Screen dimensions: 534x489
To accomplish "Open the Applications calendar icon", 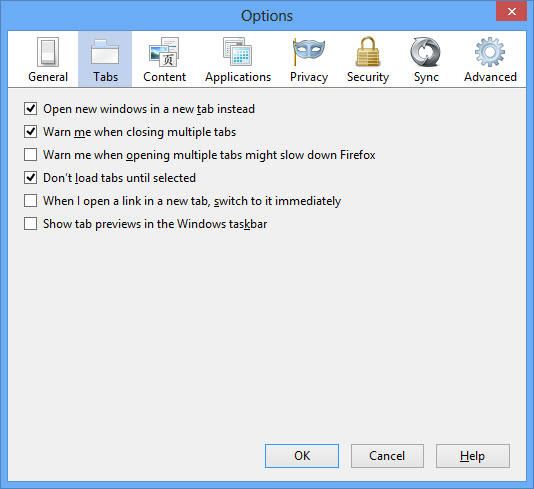I will pyautogui.click(x=237, y=51).
